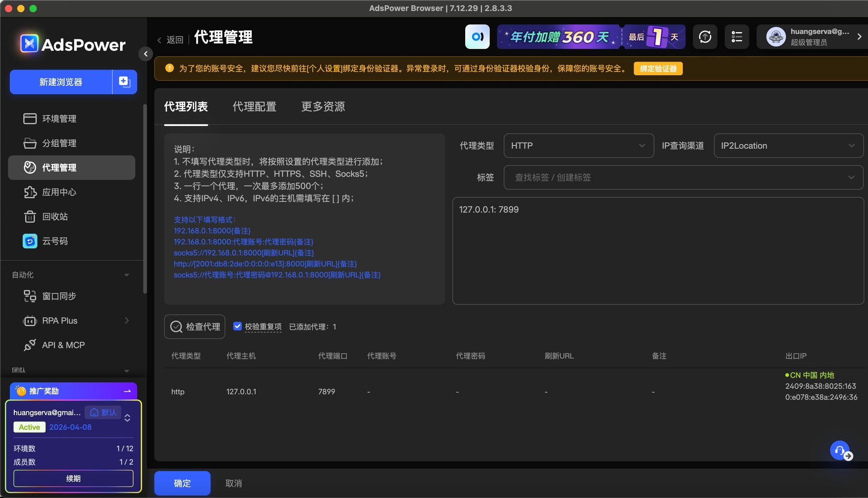Click the http cell in proxy row
The width and height of the screenshot is (868, 498).
pos(178,392)
